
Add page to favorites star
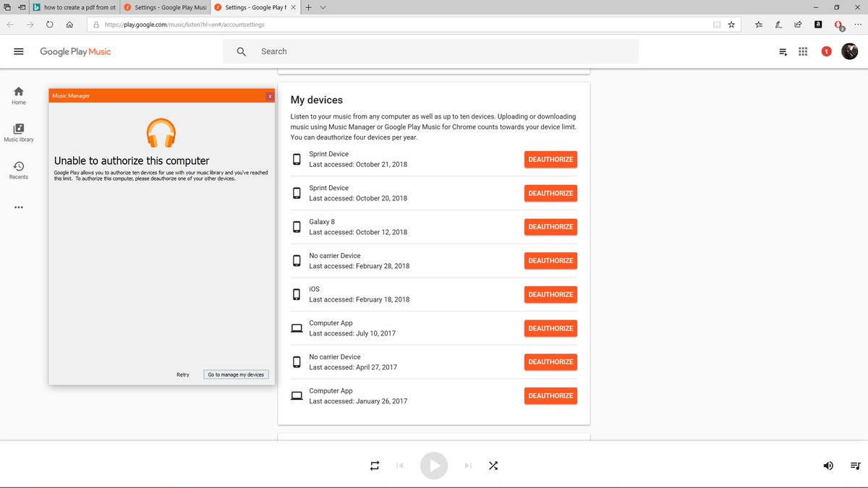[x=731, y=24]
